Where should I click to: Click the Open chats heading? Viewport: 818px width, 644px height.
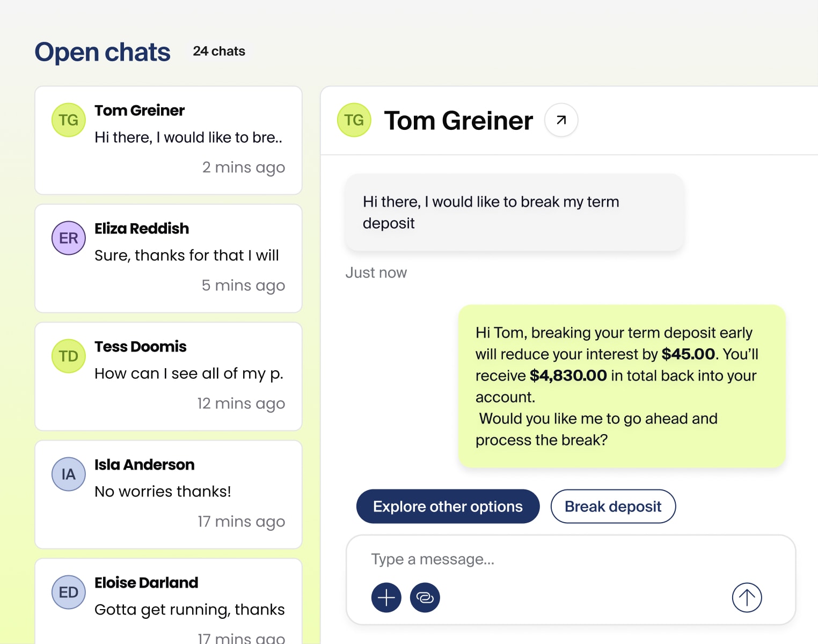[x=102, y=52]
